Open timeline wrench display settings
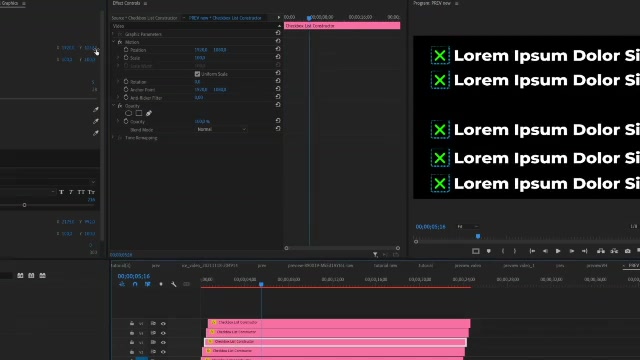The image size is (640, 360). [173, 284]
